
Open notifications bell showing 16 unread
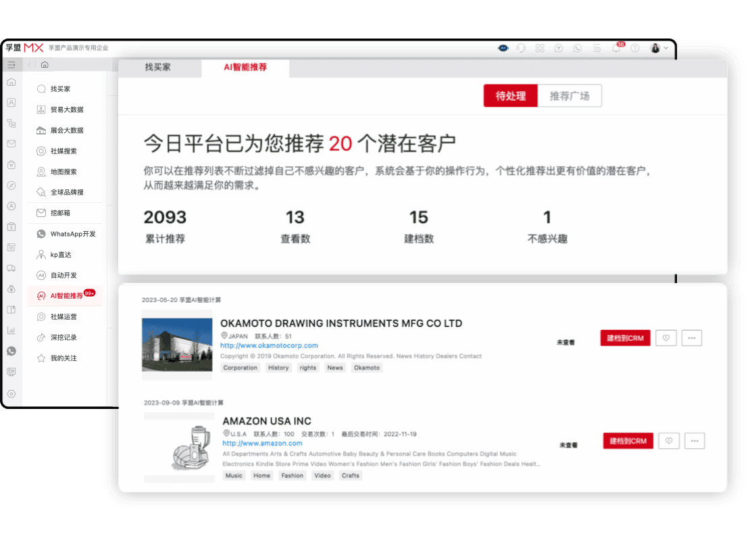click(x=617, y=47)
